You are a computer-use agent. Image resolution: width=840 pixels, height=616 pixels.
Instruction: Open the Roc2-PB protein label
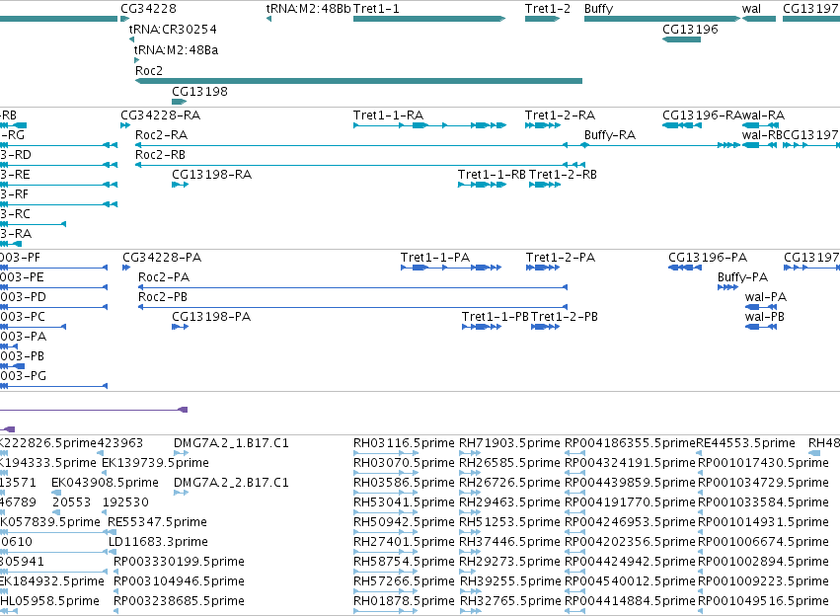click(x=163, y=297)
